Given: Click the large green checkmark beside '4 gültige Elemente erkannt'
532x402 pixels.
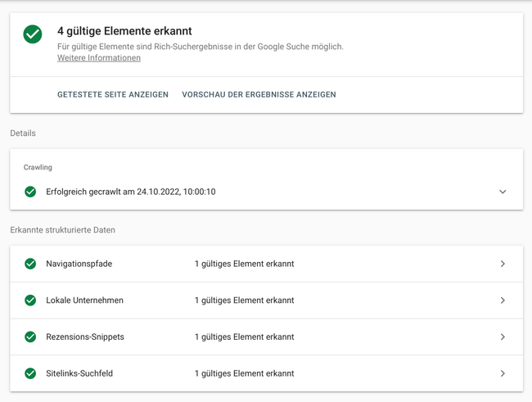Looking at the screenshot, I should pyautogui.click(x=33, y=34).
